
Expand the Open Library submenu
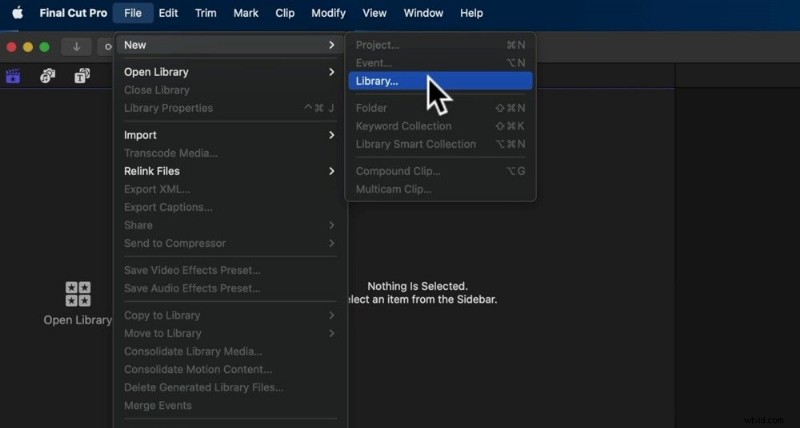tap(332, 72)
